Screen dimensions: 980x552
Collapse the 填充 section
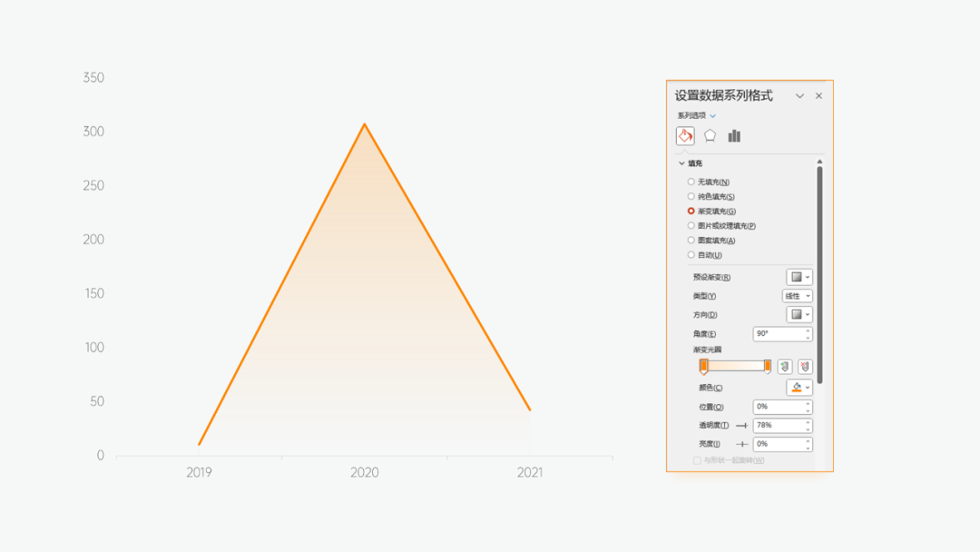(x=681, y=163)
